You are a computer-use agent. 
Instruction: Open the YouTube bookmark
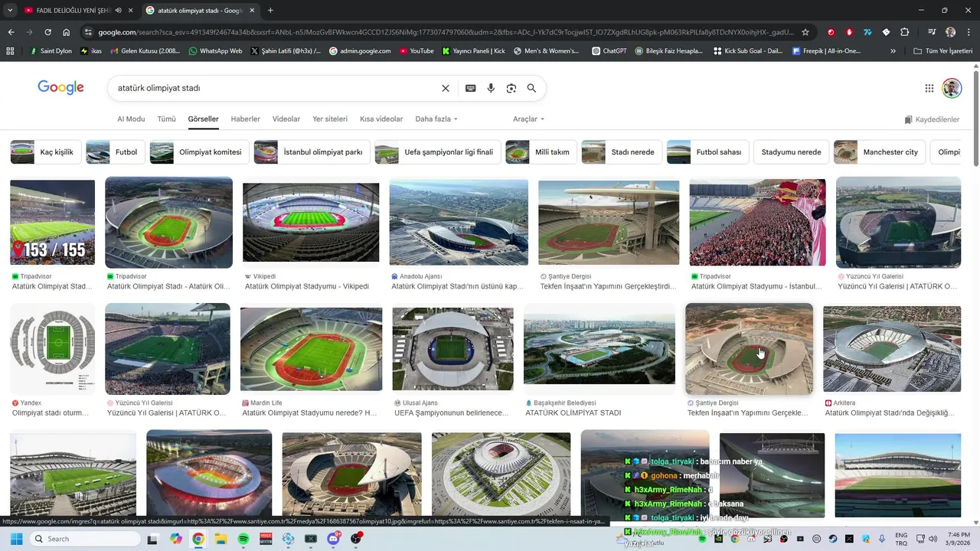click(416, 51)
